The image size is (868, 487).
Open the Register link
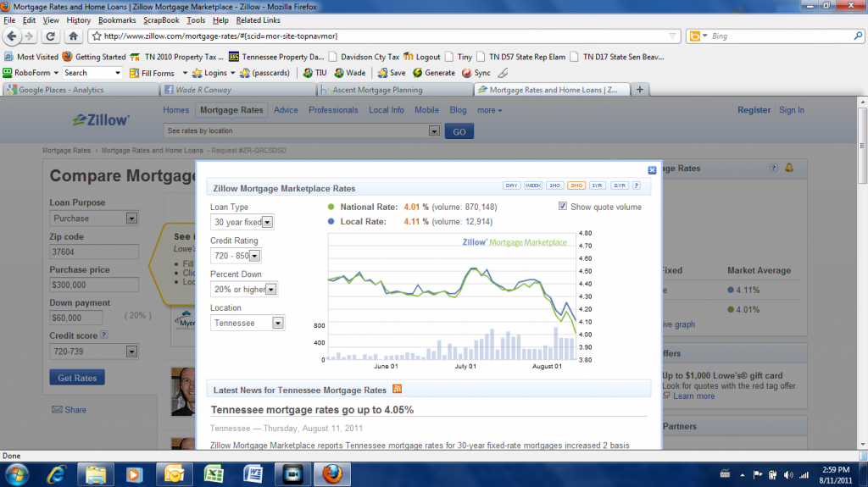click(754, 110)
